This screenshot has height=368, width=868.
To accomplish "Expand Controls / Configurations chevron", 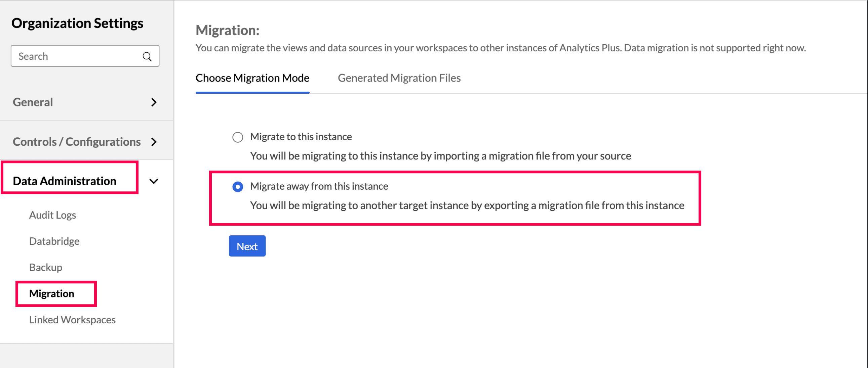I will [154, 142].
